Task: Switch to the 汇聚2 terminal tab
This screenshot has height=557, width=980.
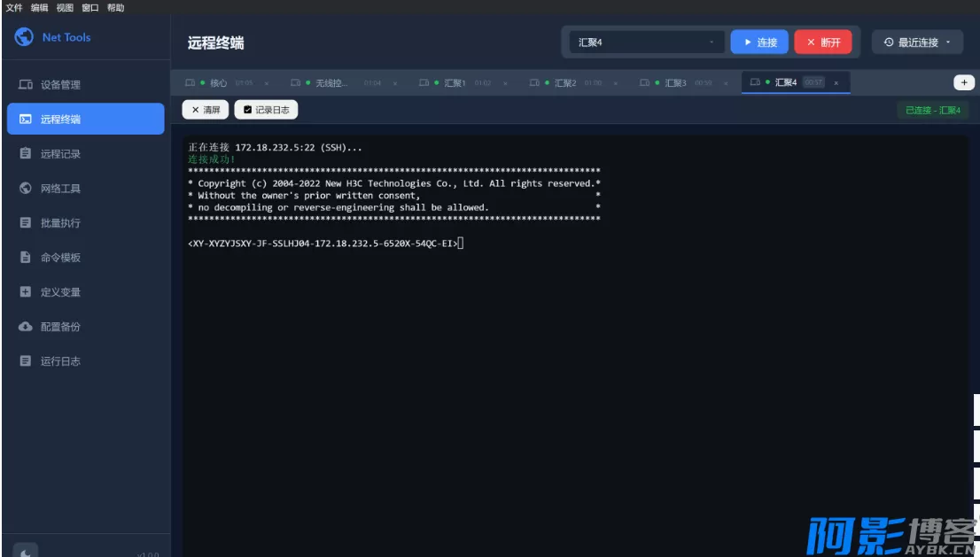Action: coord(564,83)
